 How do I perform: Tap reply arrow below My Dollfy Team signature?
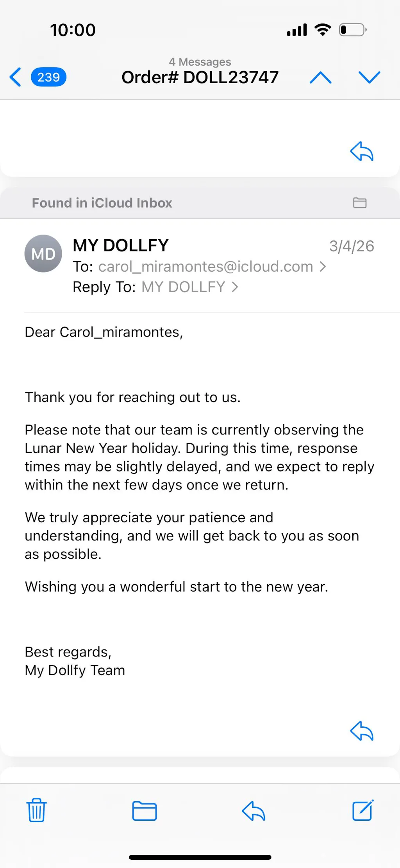click(362, 731)
